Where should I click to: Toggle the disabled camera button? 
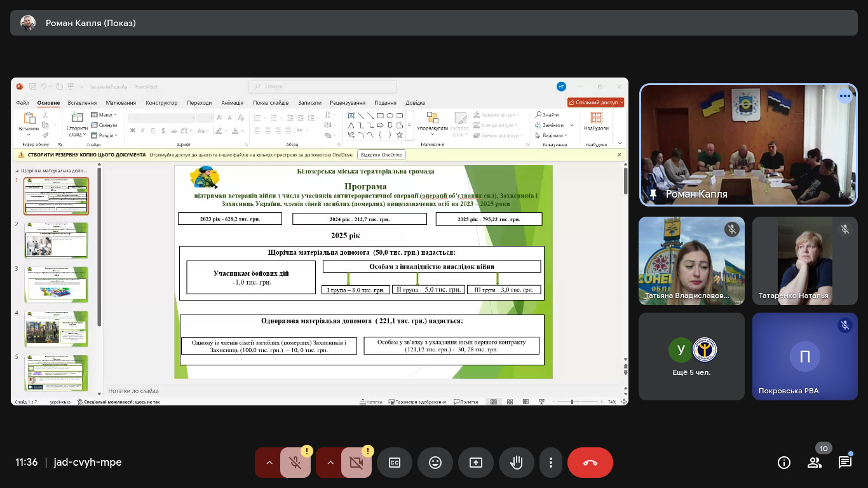click(x=356, y=463)
